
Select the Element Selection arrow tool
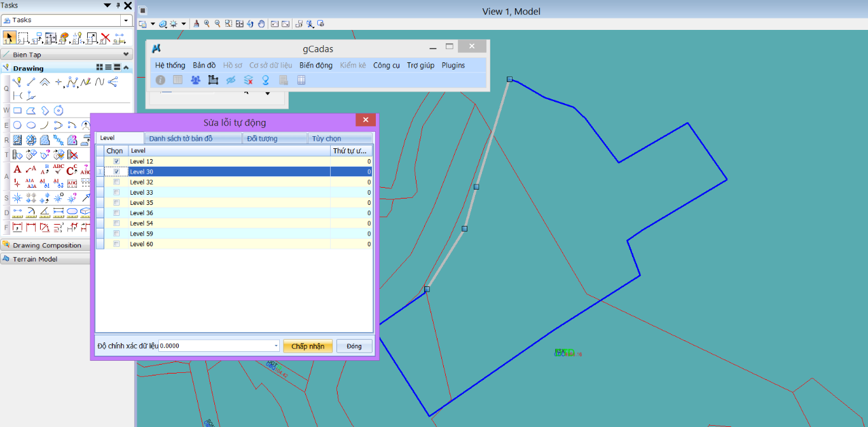[x=10, y=38]
